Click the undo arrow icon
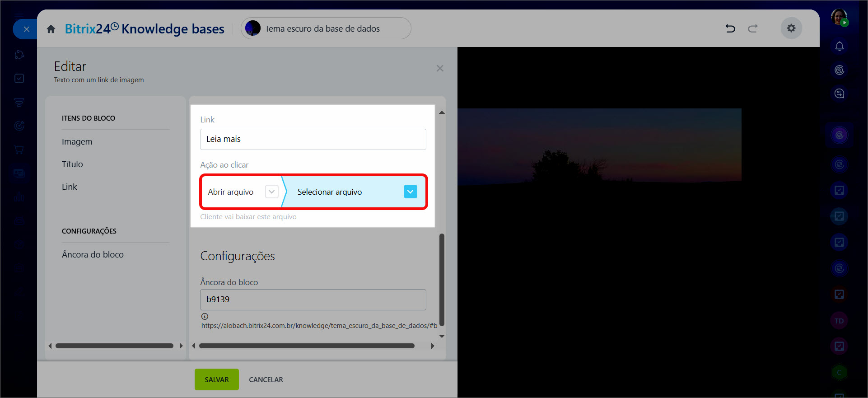This screenshot has width=868, height=398. pos(730,28)
